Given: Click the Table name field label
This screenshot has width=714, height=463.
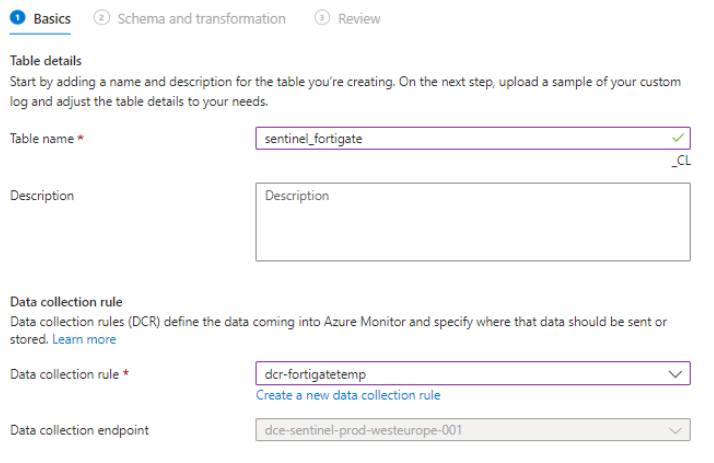Looking at the screenshot, I should [42, 139].
